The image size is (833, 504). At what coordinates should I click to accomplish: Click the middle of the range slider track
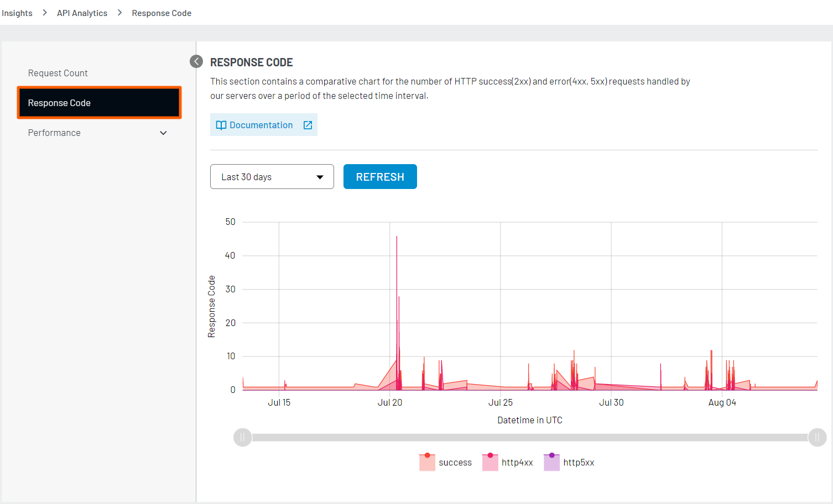(530, 437)
